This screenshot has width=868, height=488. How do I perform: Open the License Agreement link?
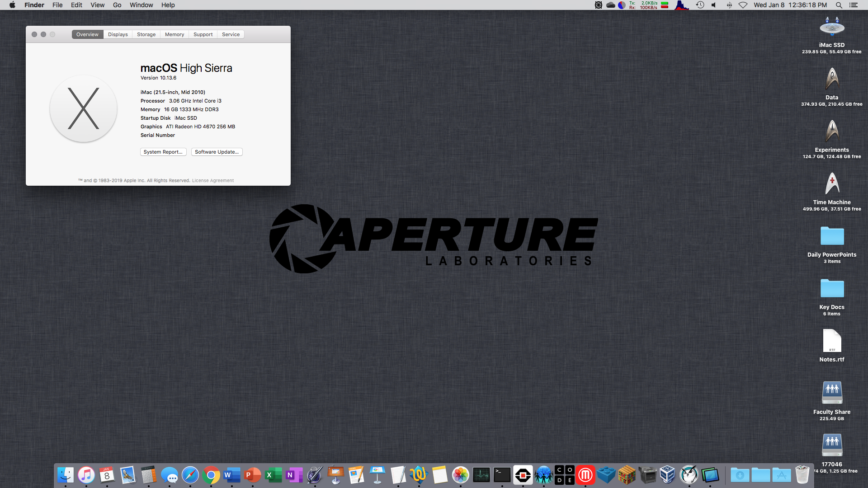[213, 180]
